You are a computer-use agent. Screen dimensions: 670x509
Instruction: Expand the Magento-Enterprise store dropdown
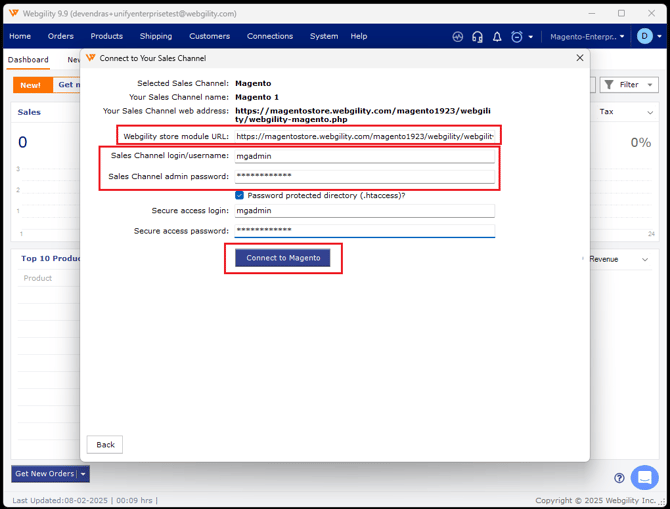587,37
